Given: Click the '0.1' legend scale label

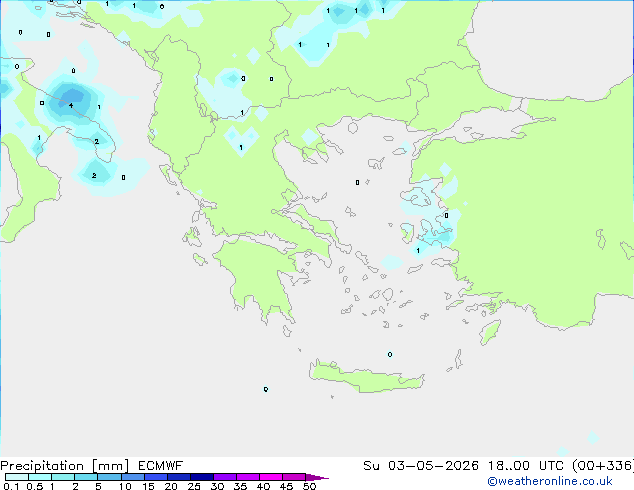Looking at the screenshot, I should (11, 486).
